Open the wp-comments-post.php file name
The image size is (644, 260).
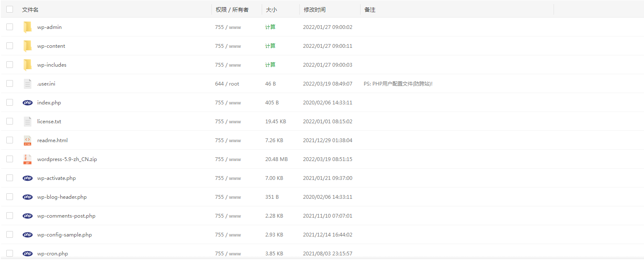coord(66,216)
